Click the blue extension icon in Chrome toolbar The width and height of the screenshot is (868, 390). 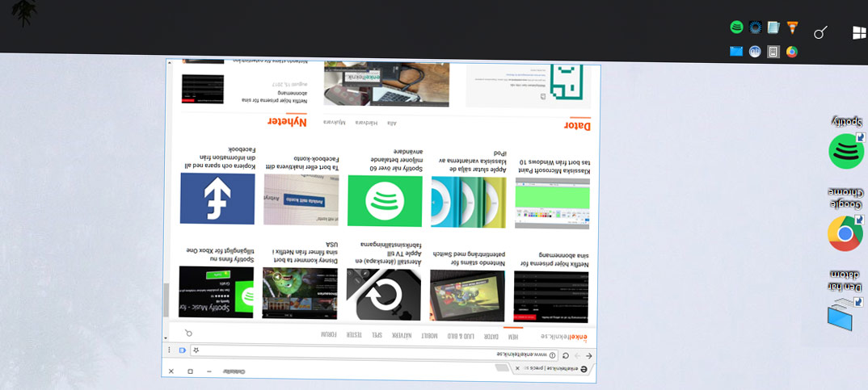183,350
